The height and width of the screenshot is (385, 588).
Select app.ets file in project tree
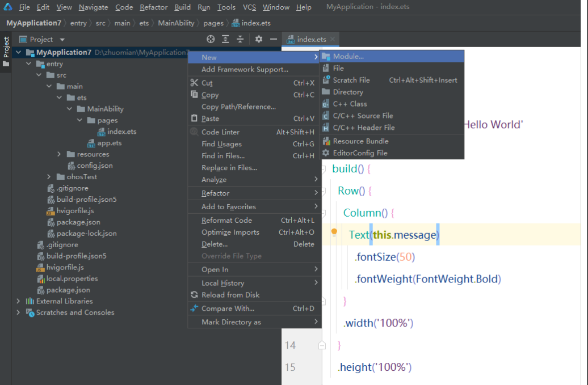click(x=109, y=143)
